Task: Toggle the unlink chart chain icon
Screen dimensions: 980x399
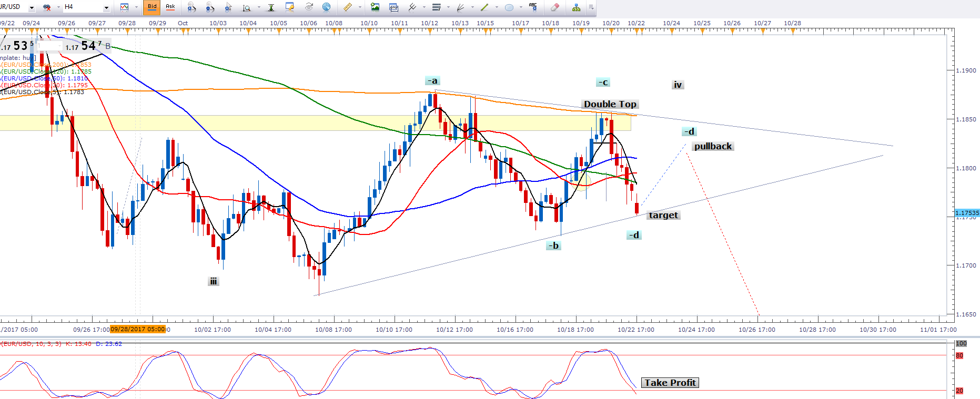Action: [x=47, y=7]
